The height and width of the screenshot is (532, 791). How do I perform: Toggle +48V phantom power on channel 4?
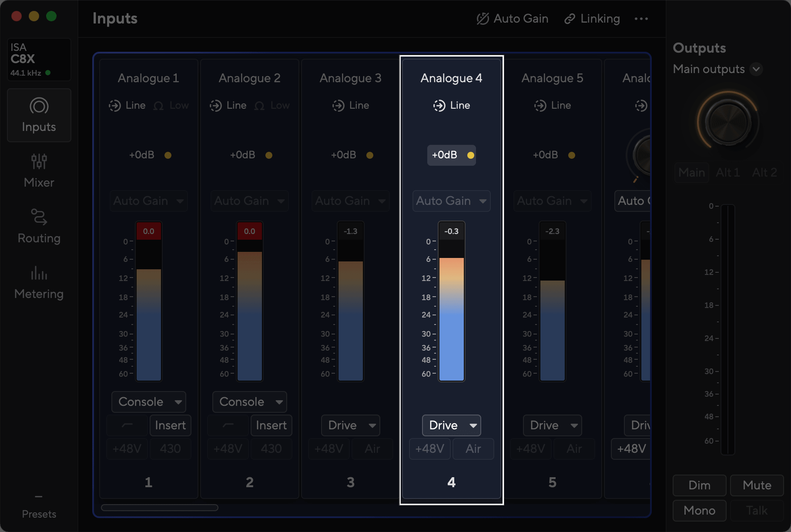[430, 448]
